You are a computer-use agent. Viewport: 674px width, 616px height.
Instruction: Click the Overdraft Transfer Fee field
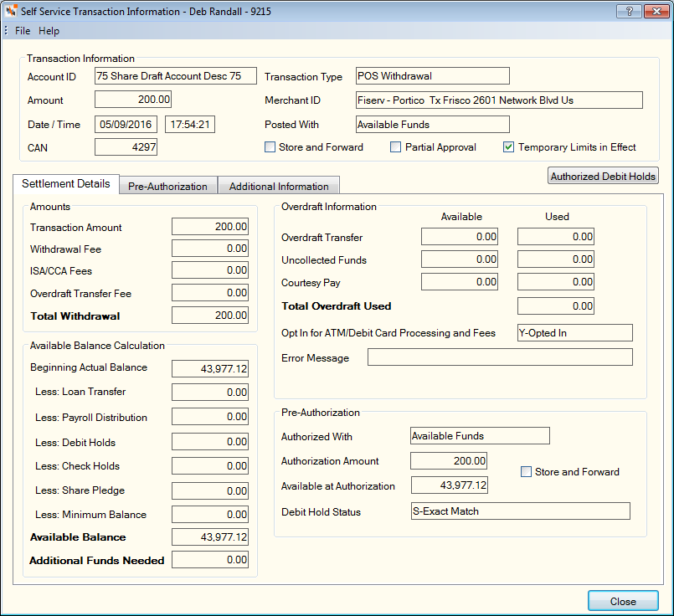(210, 293)
